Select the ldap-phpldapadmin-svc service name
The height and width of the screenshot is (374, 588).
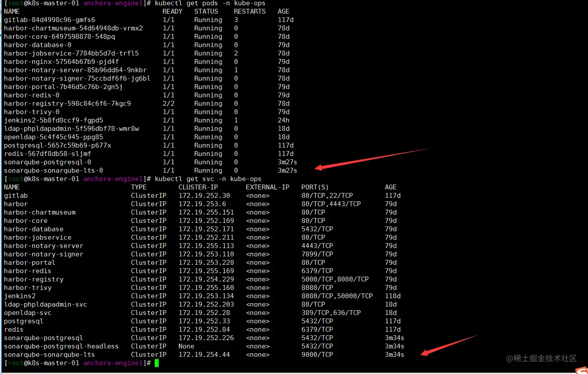(45, 304)
